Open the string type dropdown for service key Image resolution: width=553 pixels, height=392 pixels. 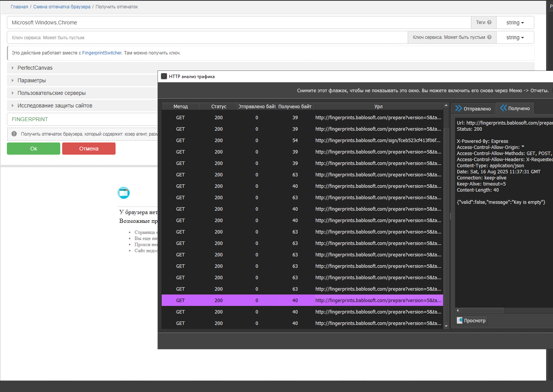(515, 37)
